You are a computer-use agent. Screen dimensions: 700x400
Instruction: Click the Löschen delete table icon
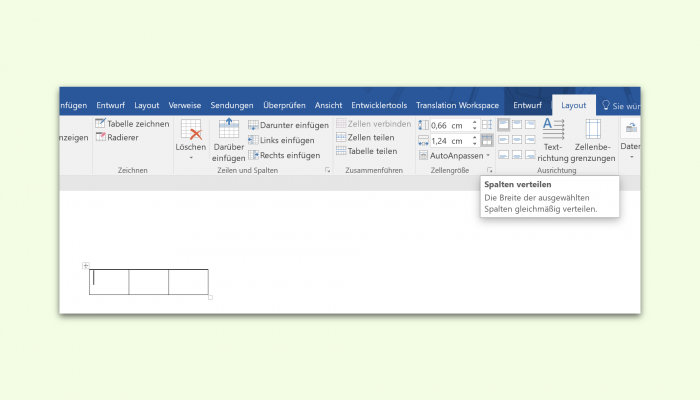tap(191, 129)
